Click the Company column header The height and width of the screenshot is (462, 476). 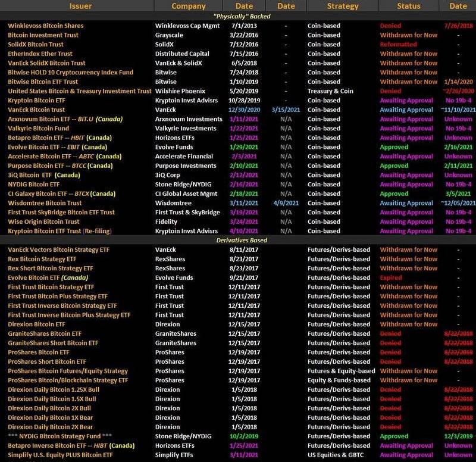[188, 6]
